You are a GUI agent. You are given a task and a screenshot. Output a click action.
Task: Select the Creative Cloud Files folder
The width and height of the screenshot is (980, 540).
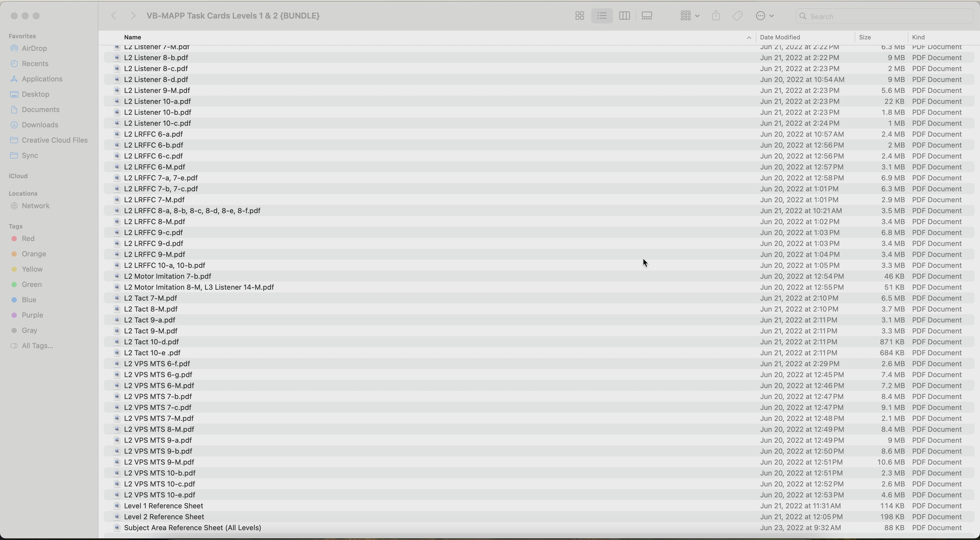54,140
